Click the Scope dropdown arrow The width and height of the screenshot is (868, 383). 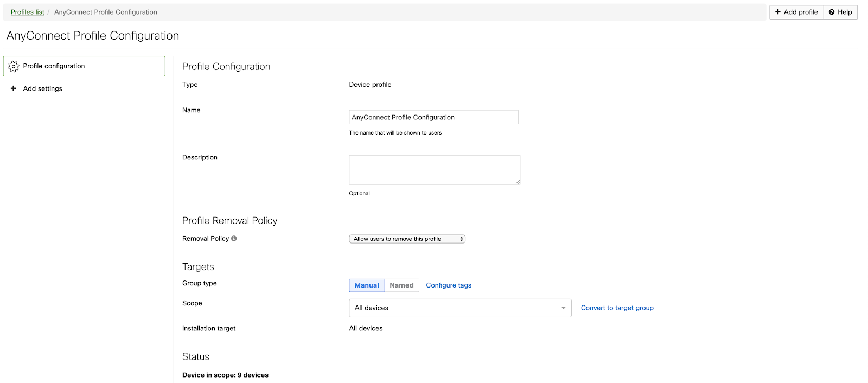click(563, 308)
